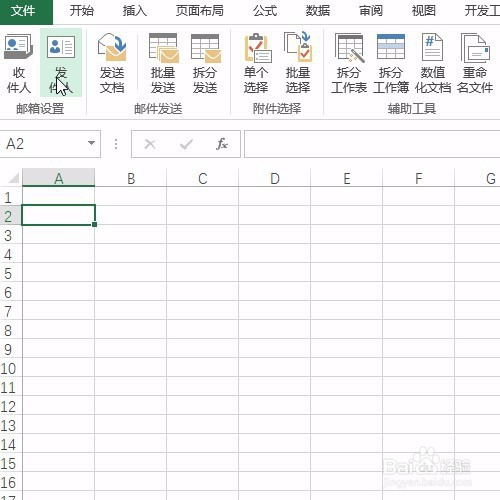Confirm formula entry with checkmark icon
The image size is (500, 500).
pos(186,144)
